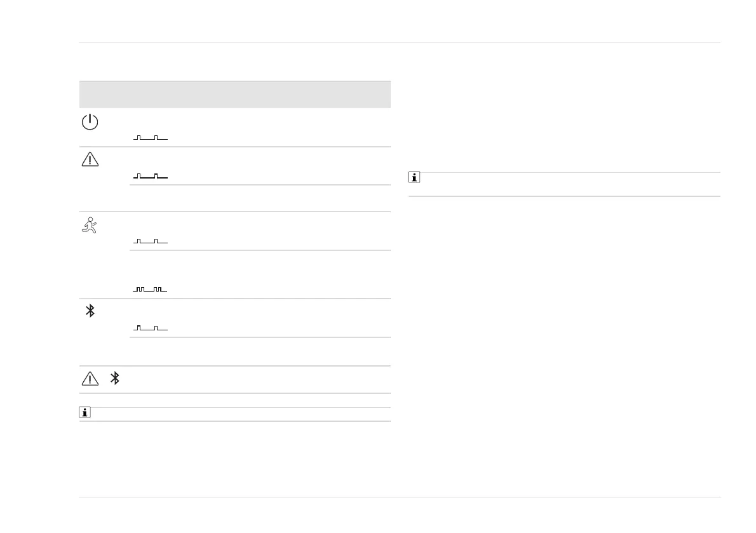756x533 pixels.
Task: Click the single-pulse pattern beside running person
Action: pyautogui.click(x=151, y=241)
